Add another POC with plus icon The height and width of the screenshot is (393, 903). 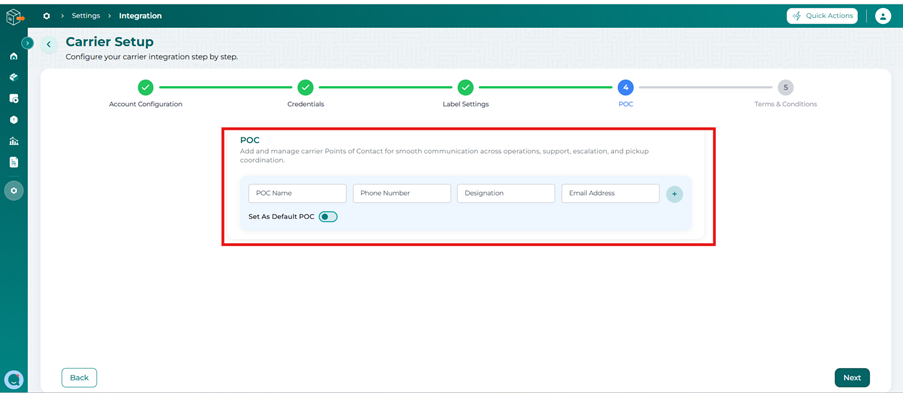click(674, 194)
